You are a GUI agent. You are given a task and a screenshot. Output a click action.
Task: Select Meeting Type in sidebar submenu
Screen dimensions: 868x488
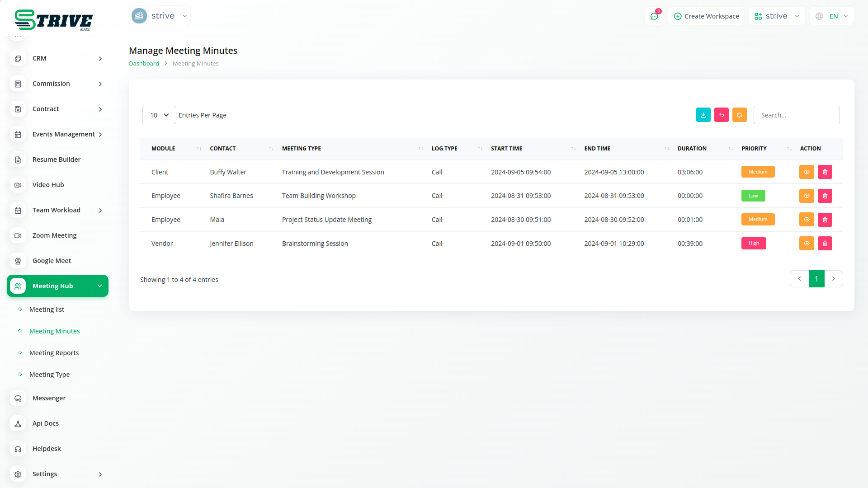click(x=49, y=375)
